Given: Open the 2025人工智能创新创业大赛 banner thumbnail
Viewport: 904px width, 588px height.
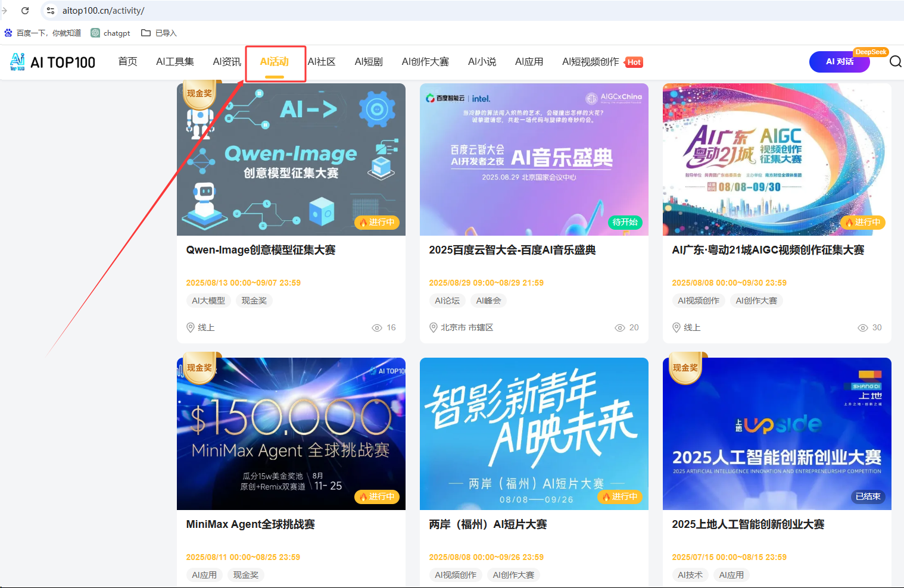Looking at the screenshot, I should pyautogui.click(x=777, y=434).
